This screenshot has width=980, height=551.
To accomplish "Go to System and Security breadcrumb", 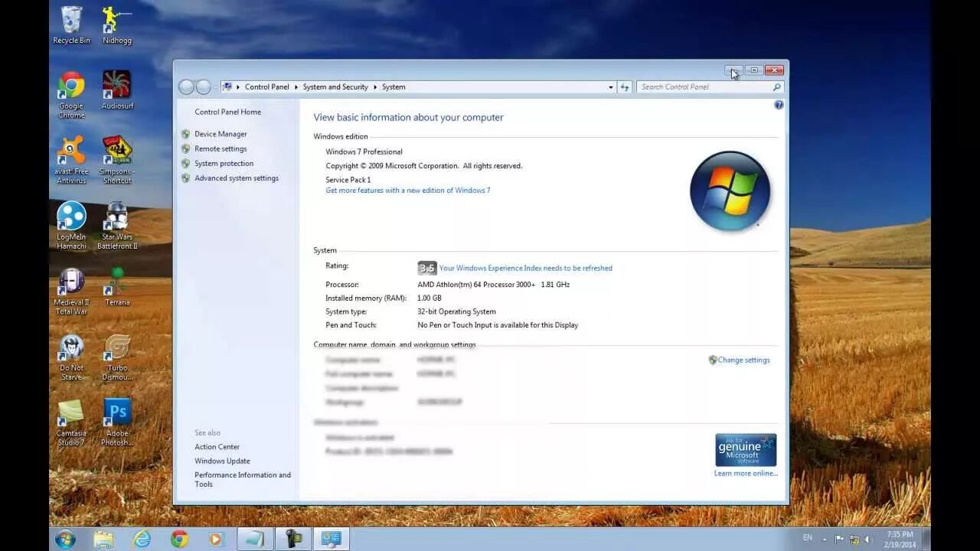I will [x=335, y=87].
